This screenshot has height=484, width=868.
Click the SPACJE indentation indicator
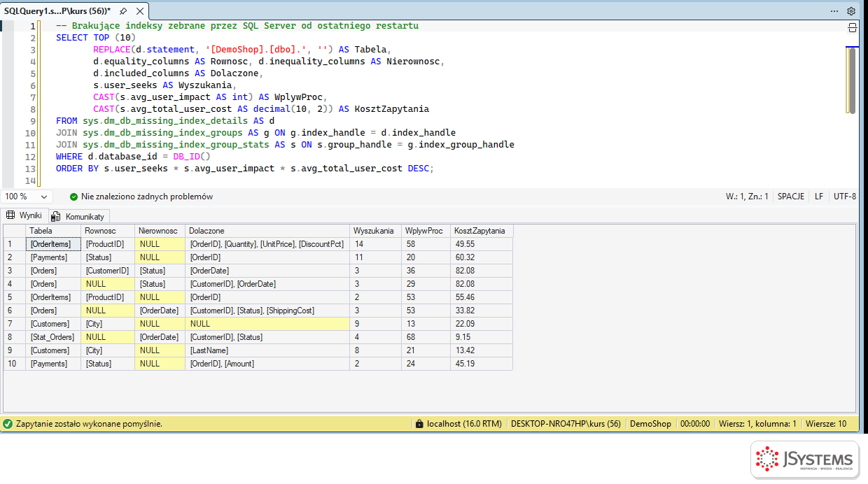[x=791, y=197]
